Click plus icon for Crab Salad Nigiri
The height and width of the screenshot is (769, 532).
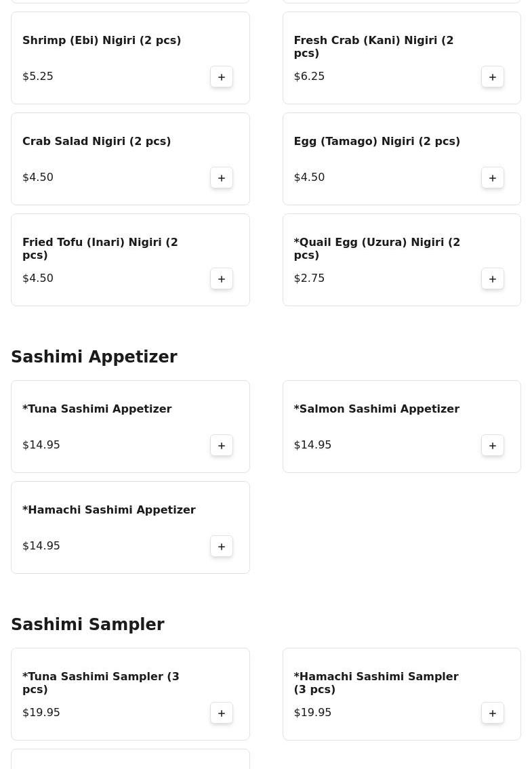coord(222,178)
